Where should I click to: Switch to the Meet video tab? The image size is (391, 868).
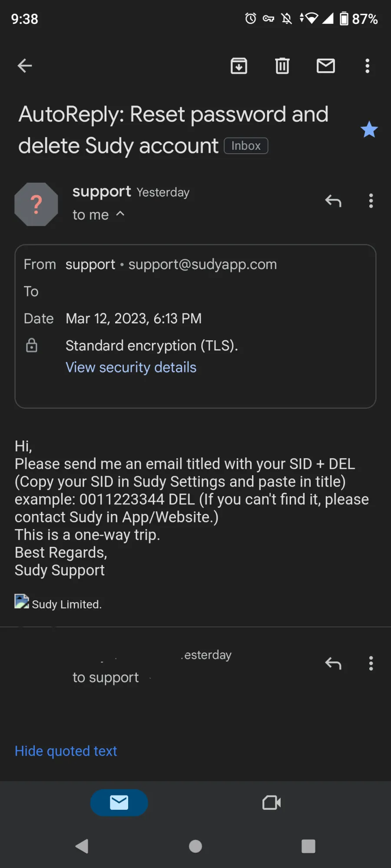[272, 802]
